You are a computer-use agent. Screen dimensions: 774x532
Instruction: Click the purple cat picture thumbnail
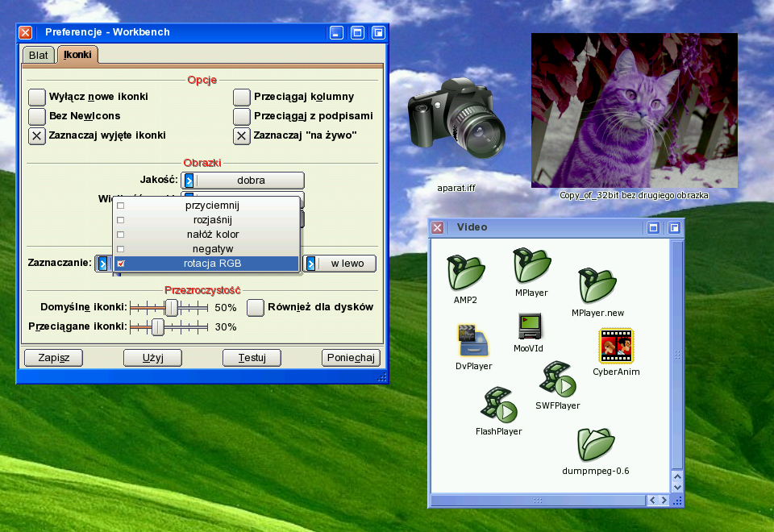point(634,110)
